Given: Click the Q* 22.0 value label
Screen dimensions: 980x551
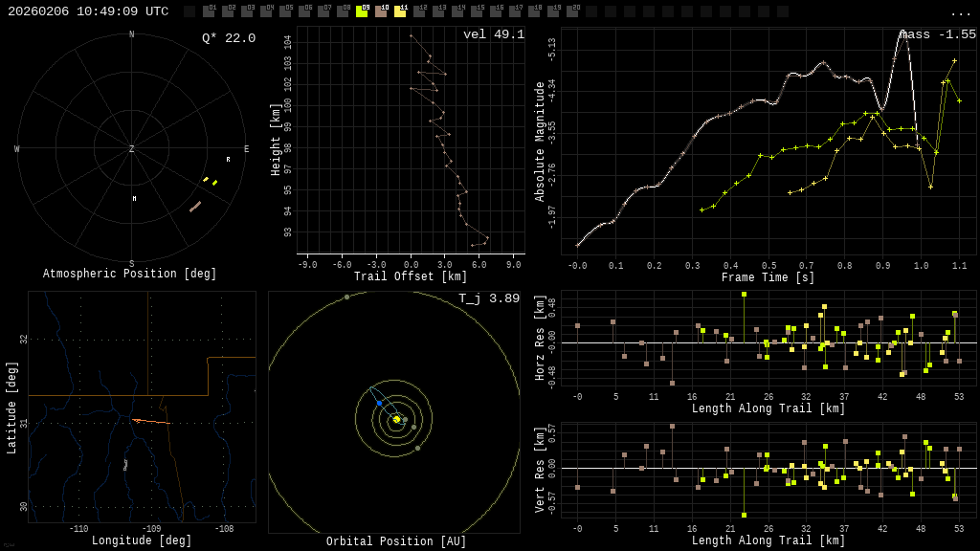Looking at the screenshot, I should click(x=228, y=38).
